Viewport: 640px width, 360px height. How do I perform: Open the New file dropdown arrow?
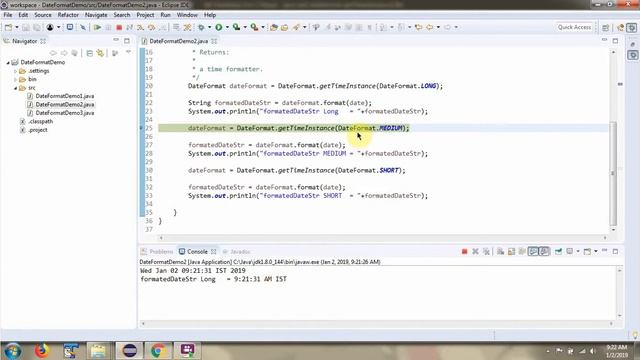click(17, 27)
